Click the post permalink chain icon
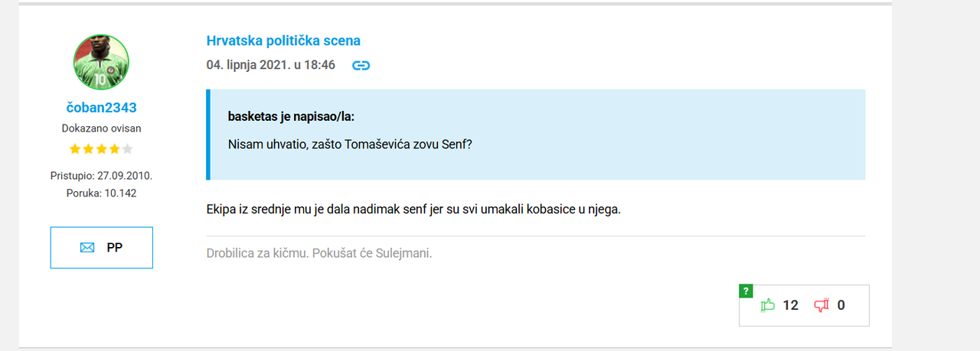 point(361,66)
